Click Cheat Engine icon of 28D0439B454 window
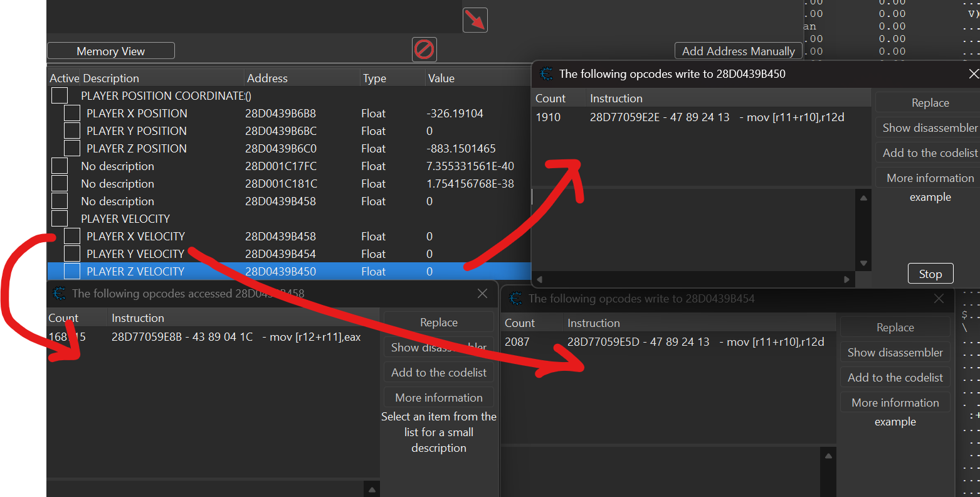The height and width of the screenshot is (497, 980). pos(515,299)
